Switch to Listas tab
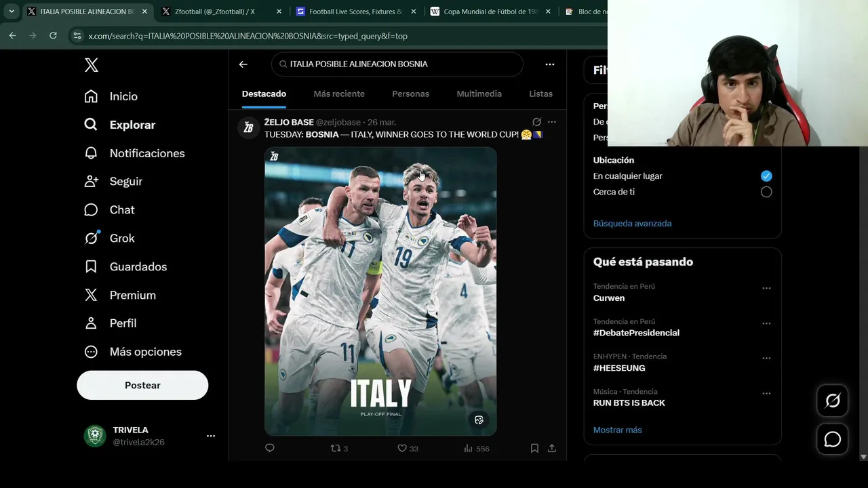This screenshot has height=488, width=868. (540, 94)
